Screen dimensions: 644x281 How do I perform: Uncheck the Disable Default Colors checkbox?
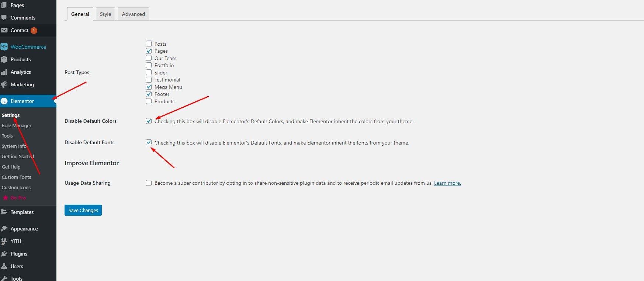tap(149, 121)
